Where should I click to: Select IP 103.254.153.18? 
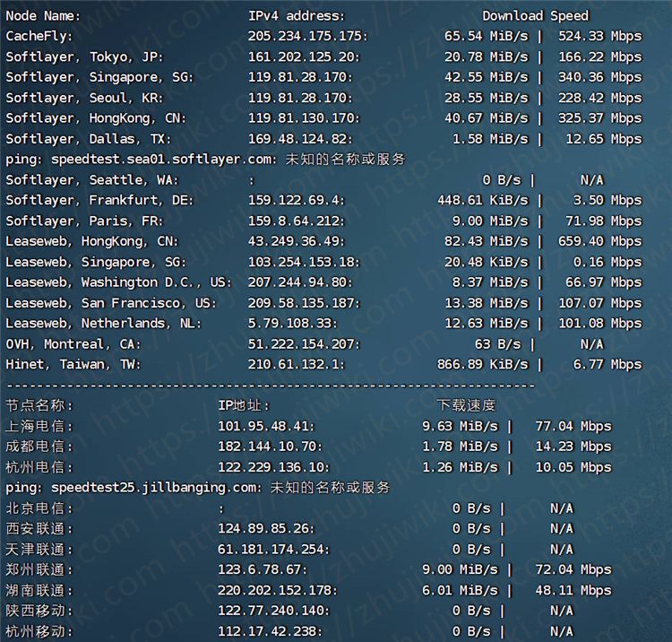[304, 262]
